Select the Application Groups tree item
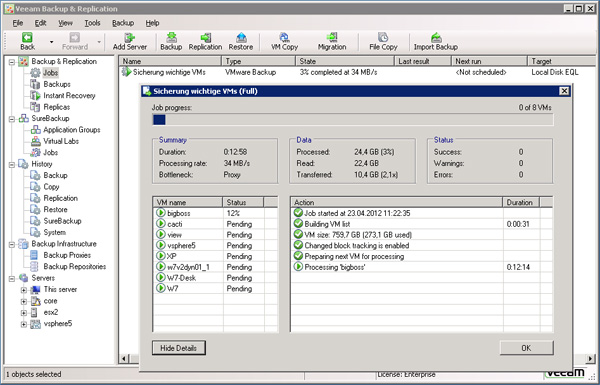600x385 pixels. click(x=72, y=130)
